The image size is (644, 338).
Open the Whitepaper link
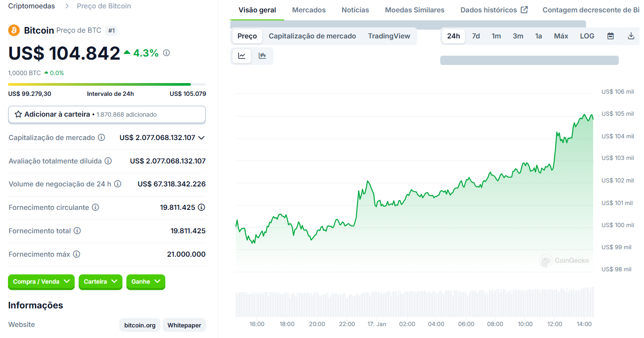pos(184,325)
